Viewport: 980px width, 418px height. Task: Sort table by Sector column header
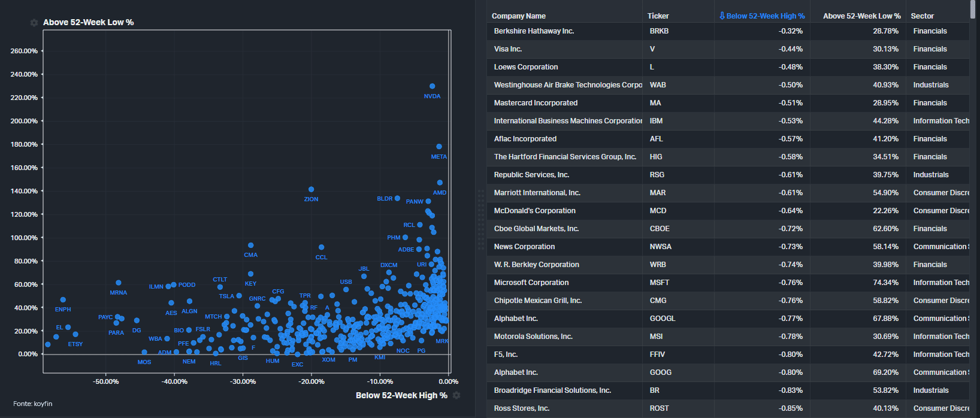tap(922, 16)
